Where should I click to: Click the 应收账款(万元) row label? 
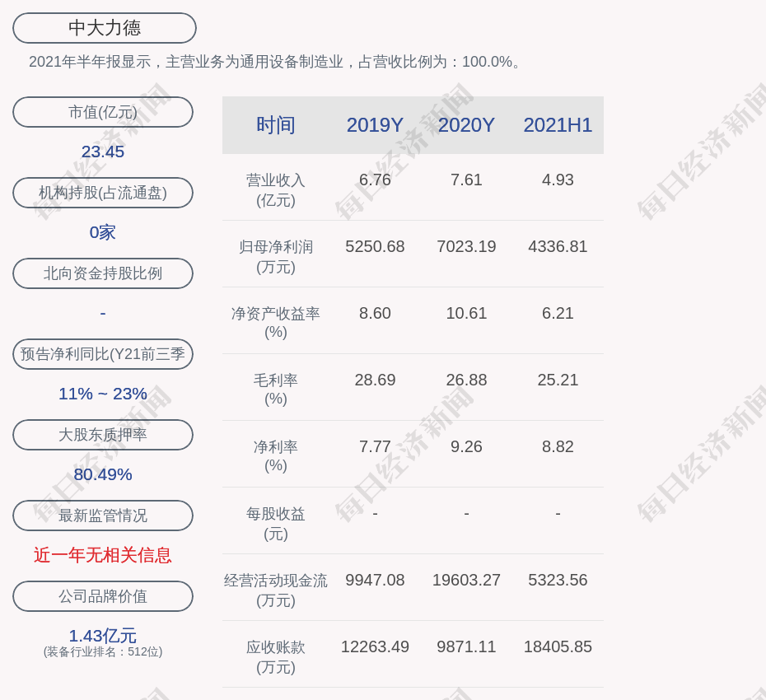click(276, 657)
